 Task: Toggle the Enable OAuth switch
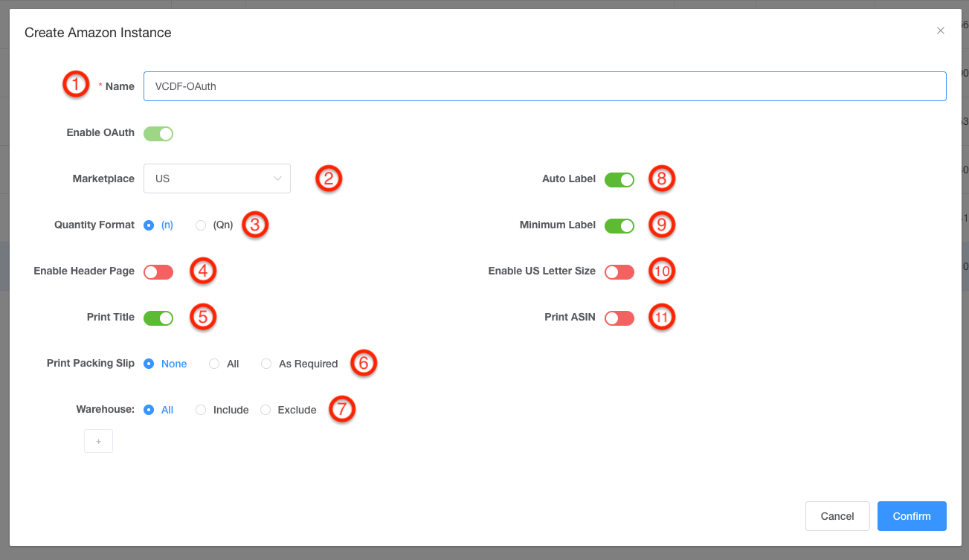(x=158, y=134)
